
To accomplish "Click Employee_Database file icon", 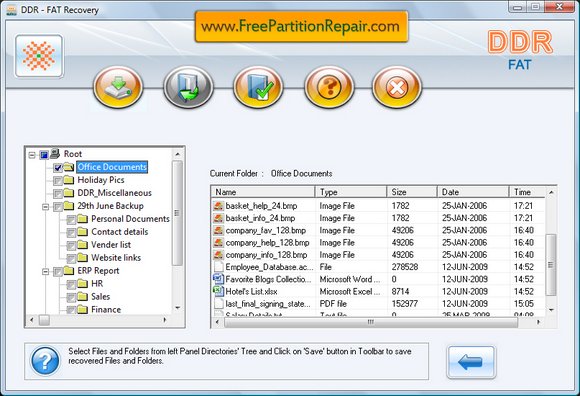I will pos(219,267).
